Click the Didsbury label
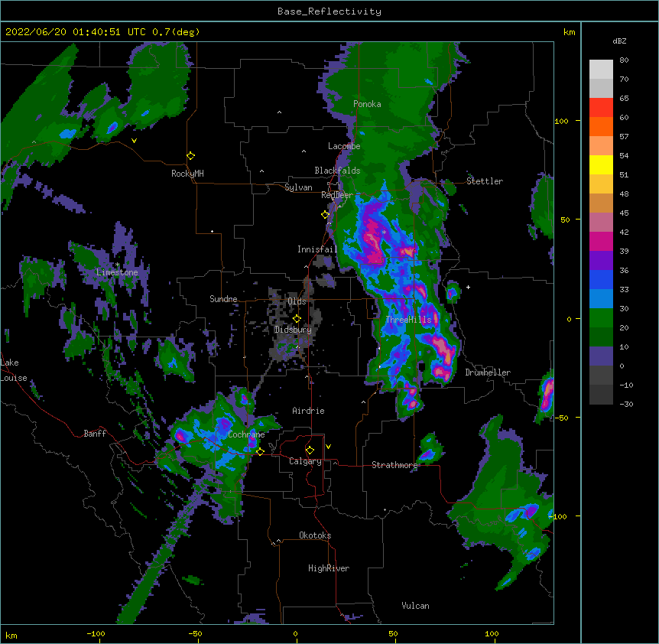Viewport: 659px width, 644px height. coord(293,330)
